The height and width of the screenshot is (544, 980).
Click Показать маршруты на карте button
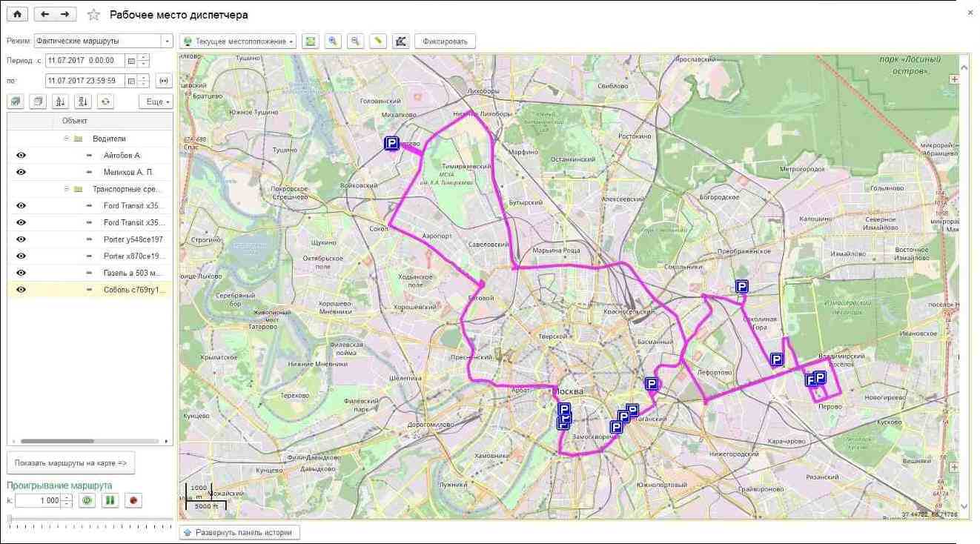click(x=70, y=462)
